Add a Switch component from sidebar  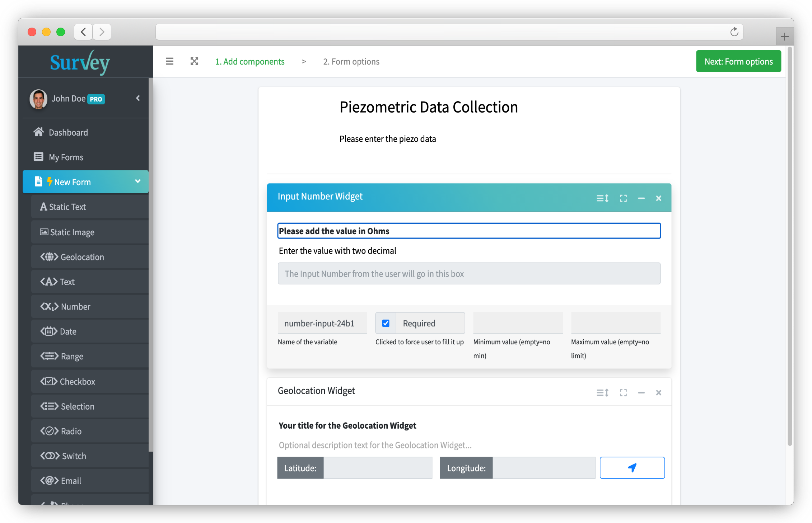(74, 456)
